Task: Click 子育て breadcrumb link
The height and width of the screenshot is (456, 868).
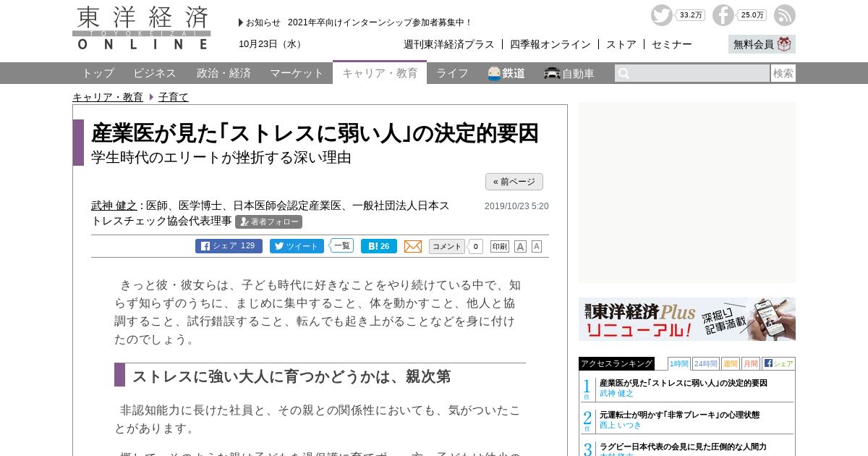Action: tap(174, 97)
